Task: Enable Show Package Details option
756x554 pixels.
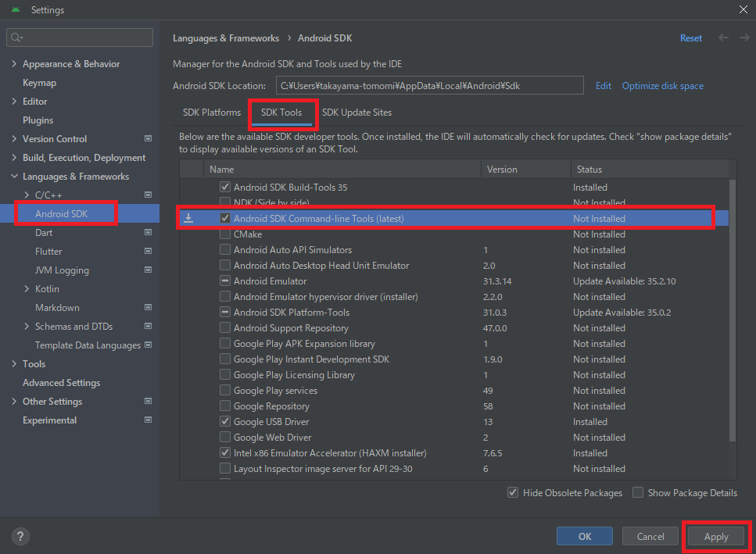Action: (638, 493)
